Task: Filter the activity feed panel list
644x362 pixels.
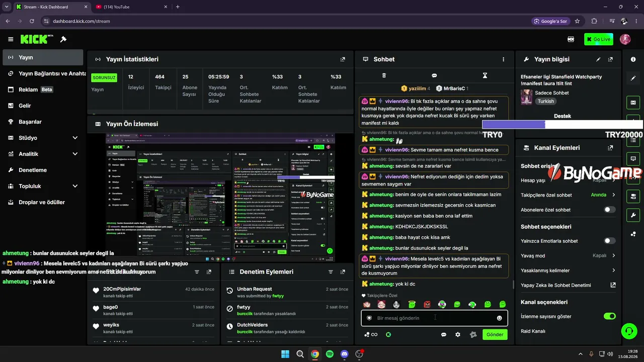Action: [x=197, y=271]
